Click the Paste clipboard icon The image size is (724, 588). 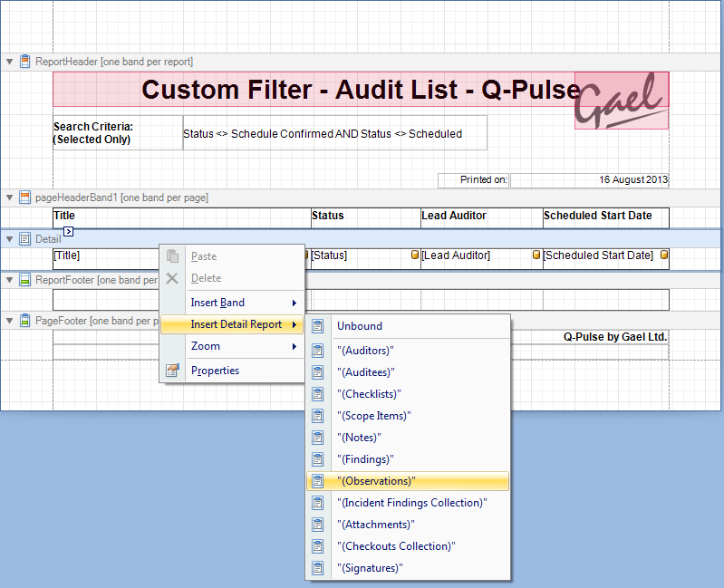[x=172, y=256]
